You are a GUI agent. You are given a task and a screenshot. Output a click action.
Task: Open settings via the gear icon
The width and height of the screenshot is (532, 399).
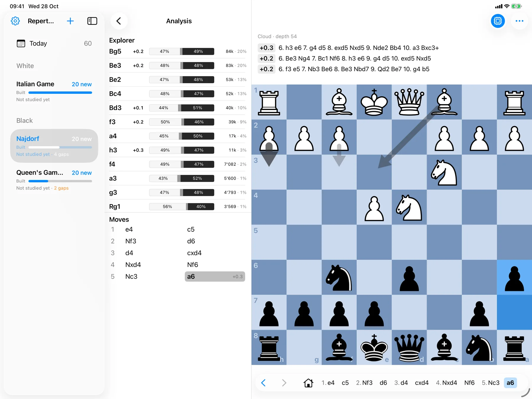[15, 21]
